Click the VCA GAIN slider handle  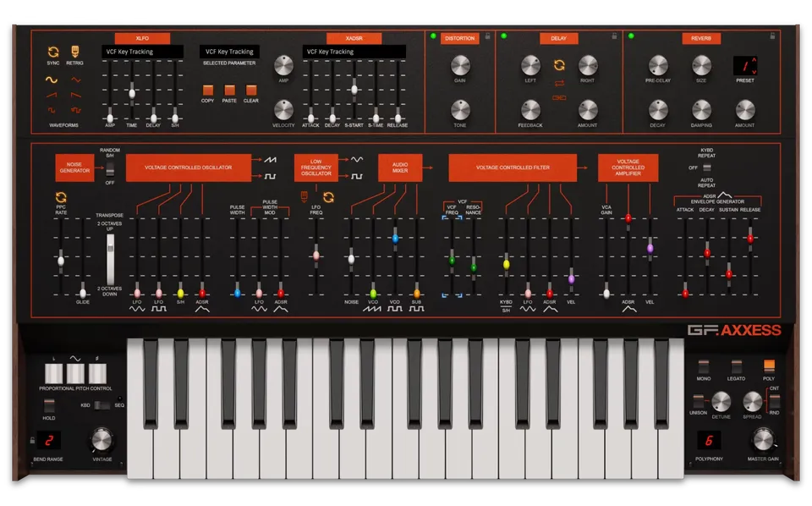606,293
